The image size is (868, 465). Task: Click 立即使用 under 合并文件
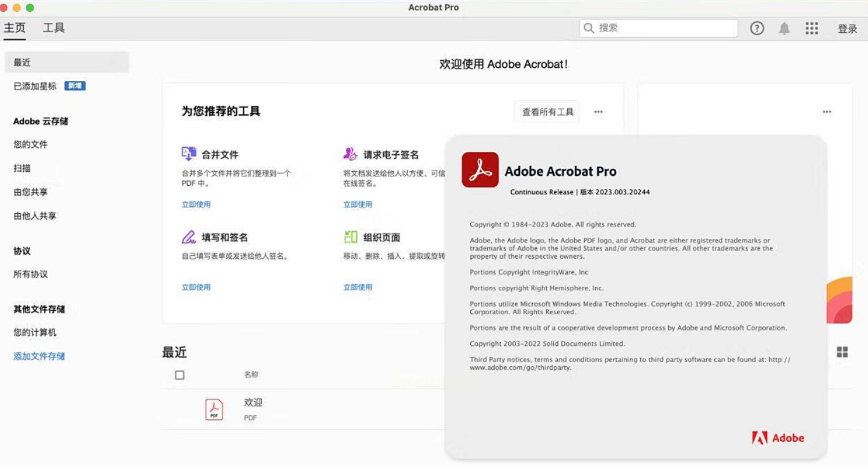tap(196, 204)
